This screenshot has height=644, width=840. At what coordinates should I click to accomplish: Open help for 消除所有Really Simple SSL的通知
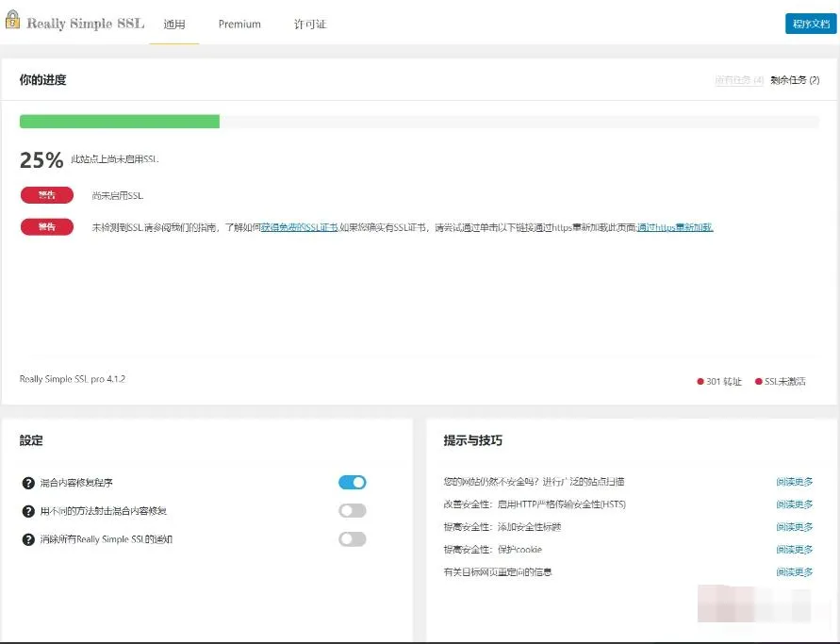pyautogui.click(x=28, y=539)
